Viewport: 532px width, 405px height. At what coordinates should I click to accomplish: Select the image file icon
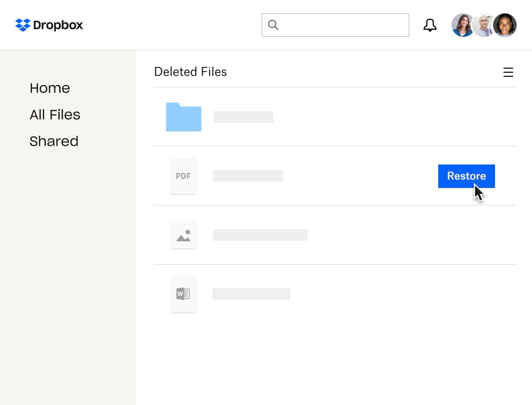[x=183, y=235]
